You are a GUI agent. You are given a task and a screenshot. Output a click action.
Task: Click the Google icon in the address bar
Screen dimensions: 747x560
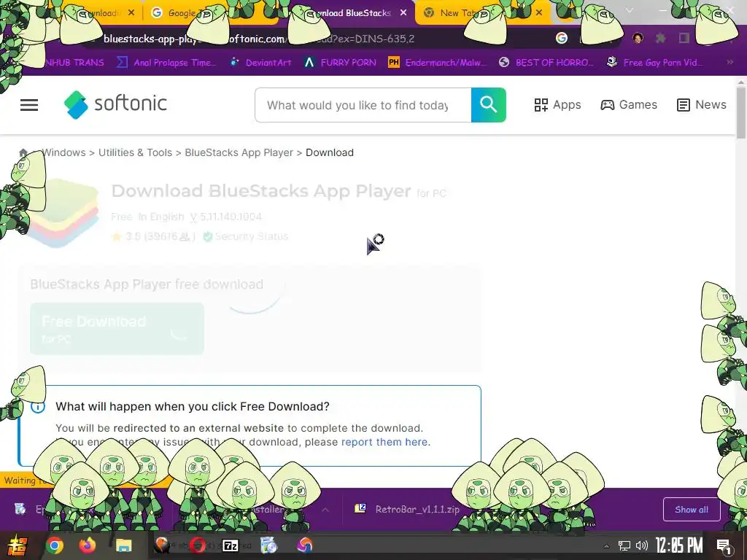click(x=562, y=38)
